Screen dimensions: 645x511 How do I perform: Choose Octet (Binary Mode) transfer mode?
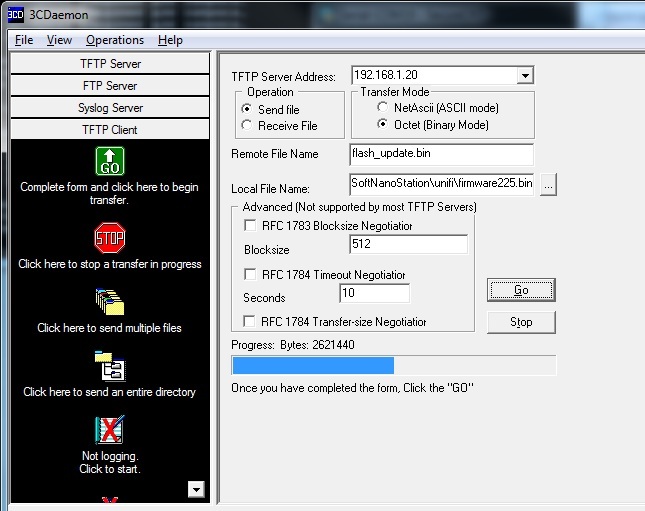pyautogui.click(x=382, y=123)
